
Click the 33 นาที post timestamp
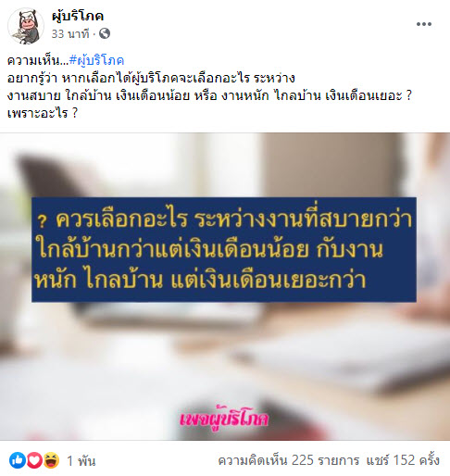tap(70, 33)
